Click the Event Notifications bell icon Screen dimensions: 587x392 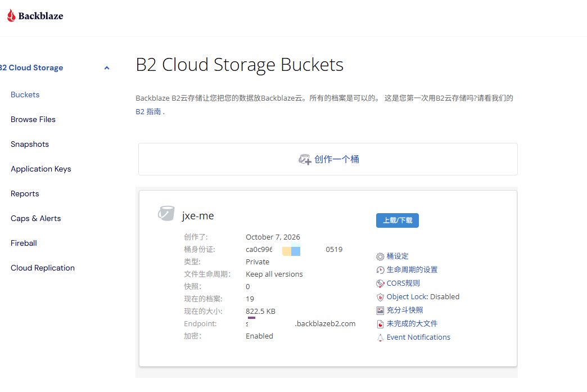pyautogui.click(x=380, y=337)
